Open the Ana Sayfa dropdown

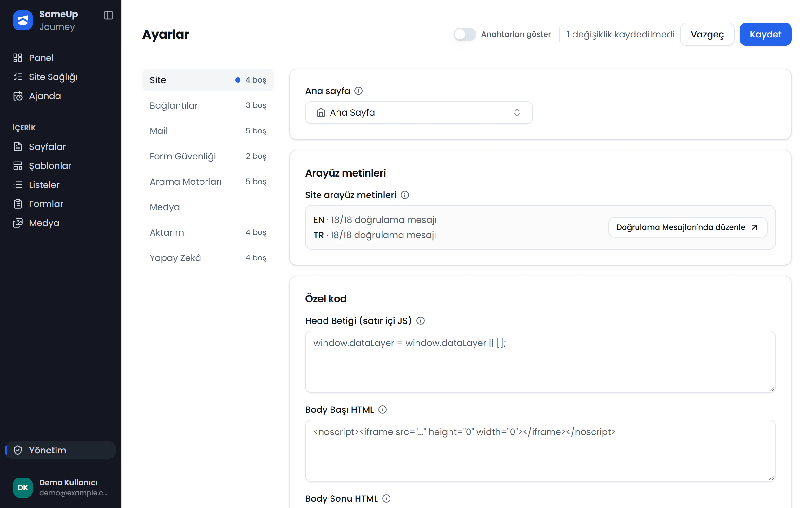tap(418, 112)
